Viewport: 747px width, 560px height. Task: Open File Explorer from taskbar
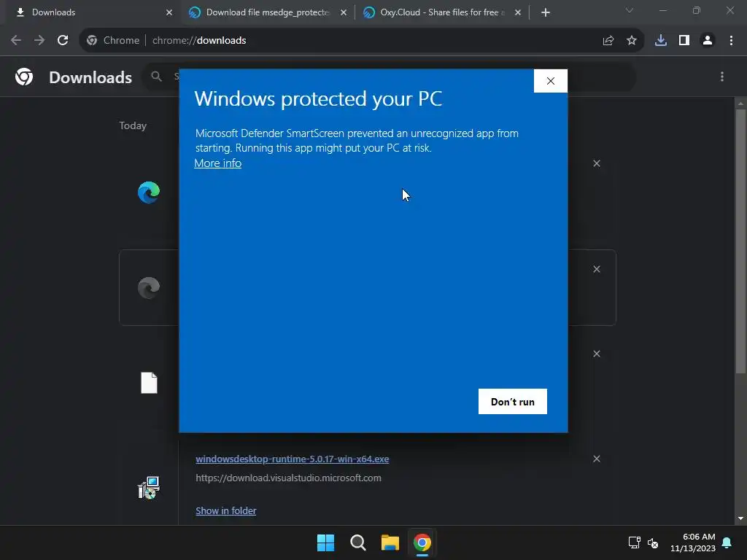coord(390,542)
